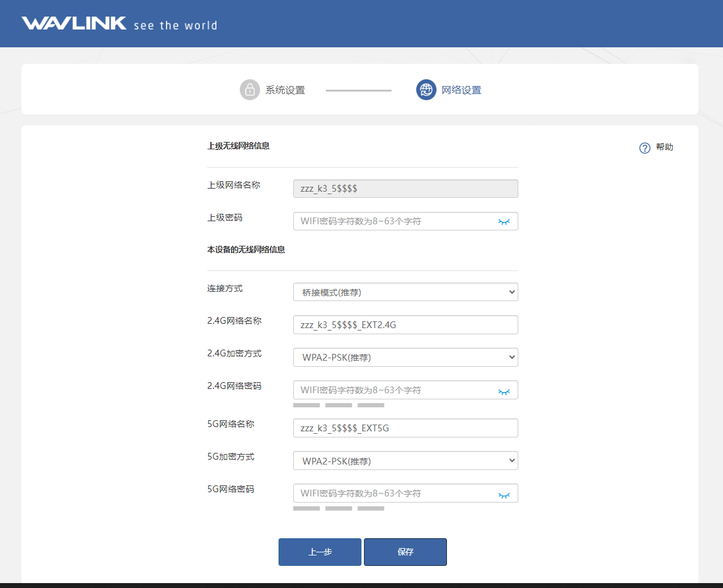Screen dimensions: 723x588
Task: Click the 5G password strength indicator bars
Action: (338, 509)
